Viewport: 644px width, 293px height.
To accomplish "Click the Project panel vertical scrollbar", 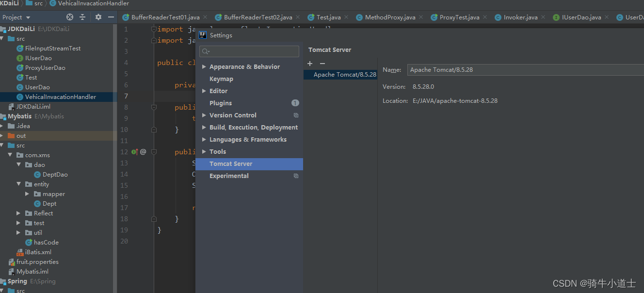I will click(x=115, y=158).
